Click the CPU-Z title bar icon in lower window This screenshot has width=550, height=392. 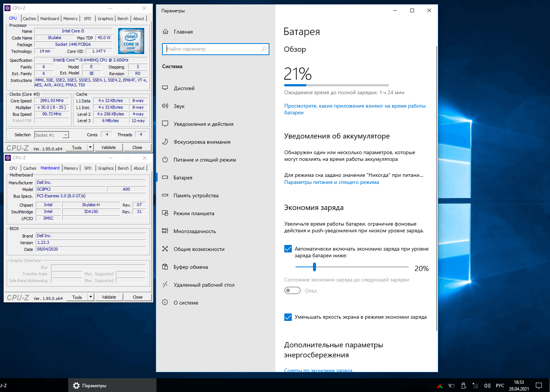pos(8,158)
